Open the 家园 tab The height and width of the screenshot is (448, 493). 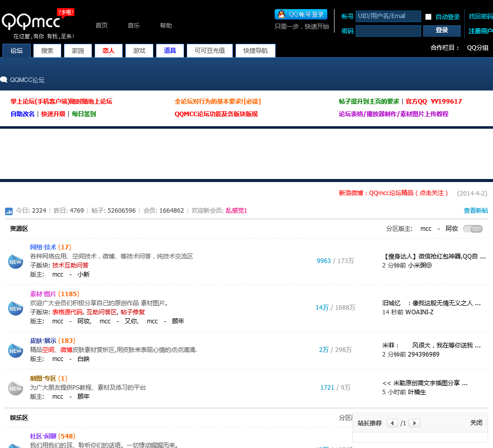77,51
